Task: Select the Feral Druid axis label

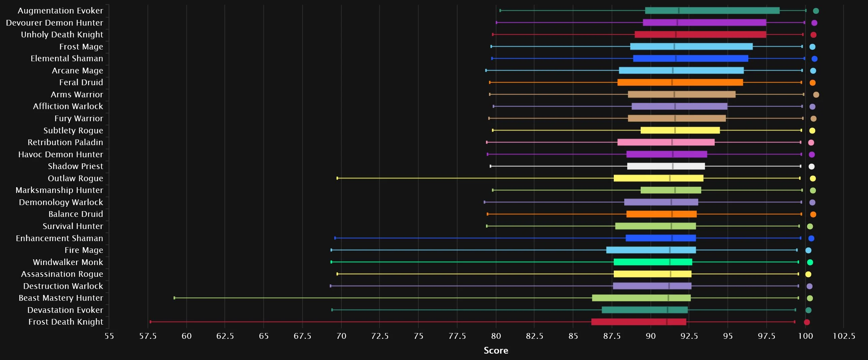Action: pos(81,83)
